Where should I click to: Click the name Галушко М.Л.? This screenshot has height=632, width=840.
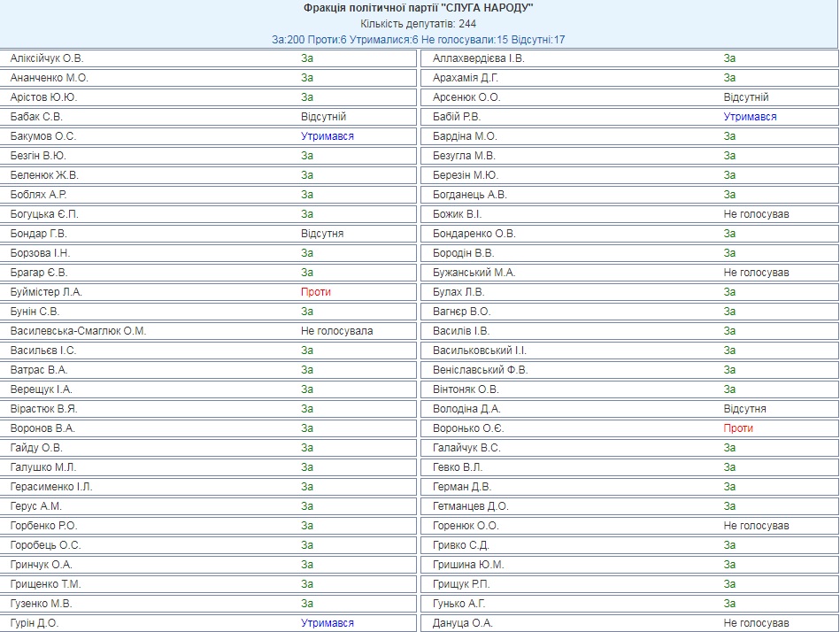coord(43,467)
